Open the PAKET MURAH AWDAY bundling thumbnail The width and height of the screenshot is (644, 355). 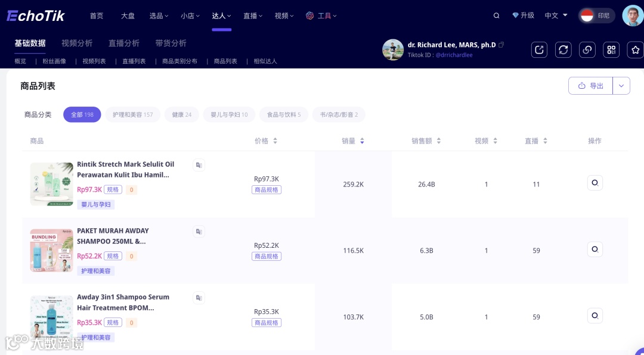52,250
